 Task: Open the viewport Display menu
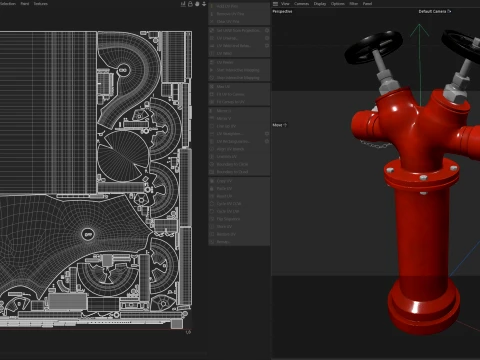point(320,4)
